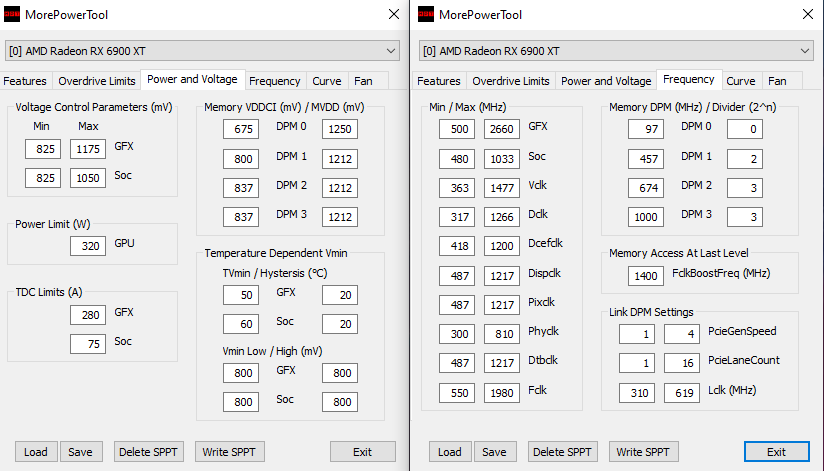Screen dimensions: 824x471
Task: Edit Memory DPM 1 divider field 2
Action: coord(745,159)
